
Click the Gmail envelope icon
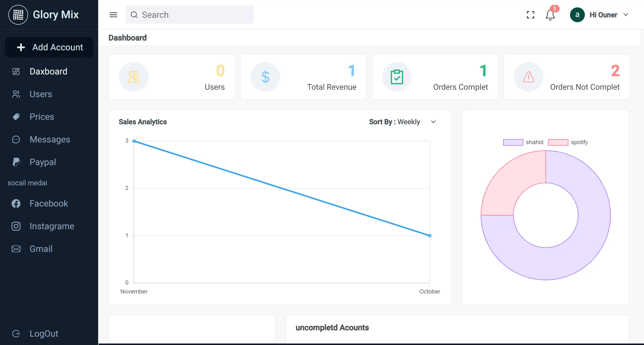tap(16, 249)
